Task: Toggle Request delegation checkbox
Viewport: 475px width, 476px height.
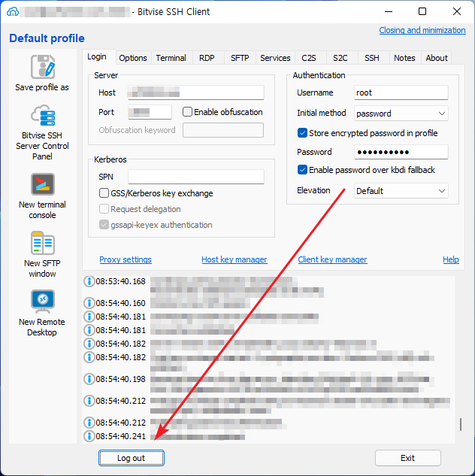Action: pyautogui.click(x=104, y=209)
